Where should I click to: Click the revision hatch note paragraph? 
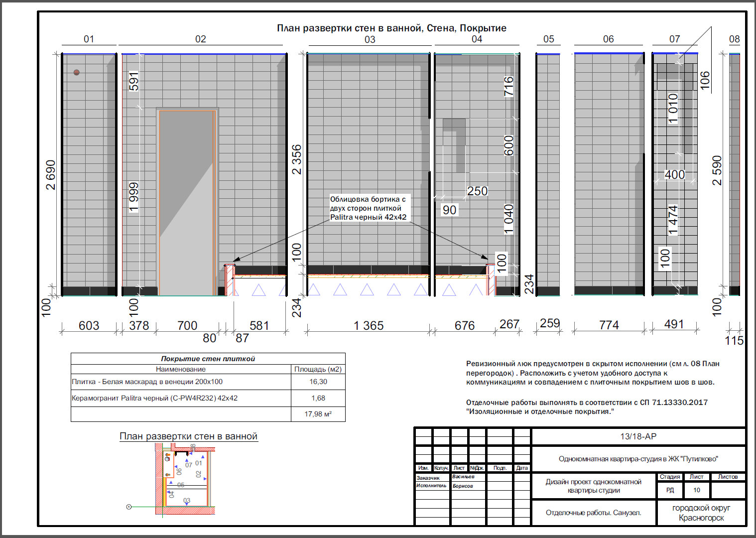pos(593,373)
